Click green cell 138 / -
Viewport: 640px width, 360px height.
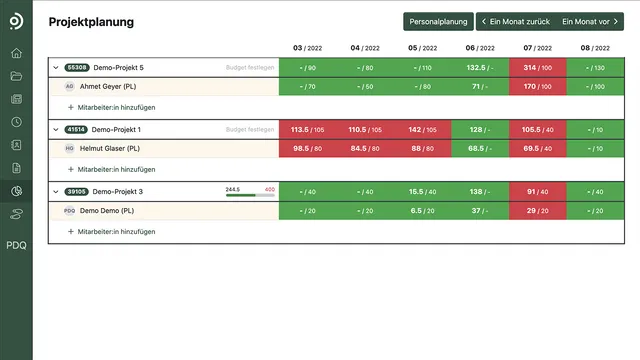coord(480,192)
